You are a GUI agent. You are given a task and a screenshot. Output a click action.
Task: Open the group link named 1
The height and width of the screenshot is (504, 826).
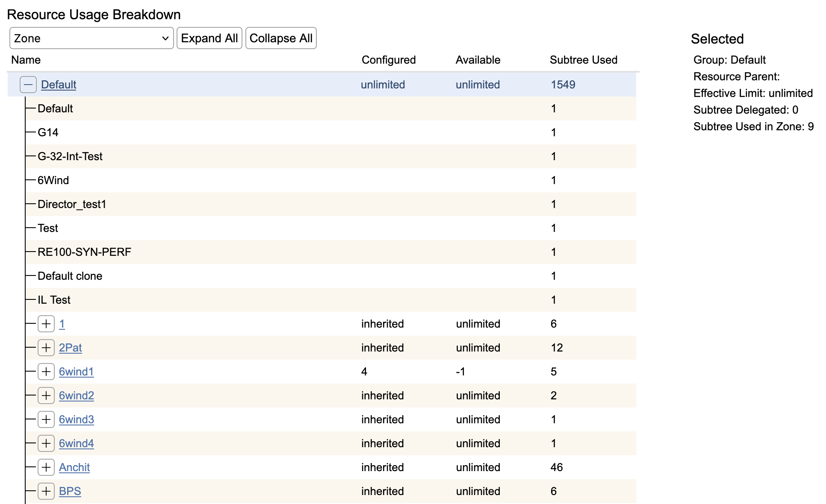pos(62,324)
